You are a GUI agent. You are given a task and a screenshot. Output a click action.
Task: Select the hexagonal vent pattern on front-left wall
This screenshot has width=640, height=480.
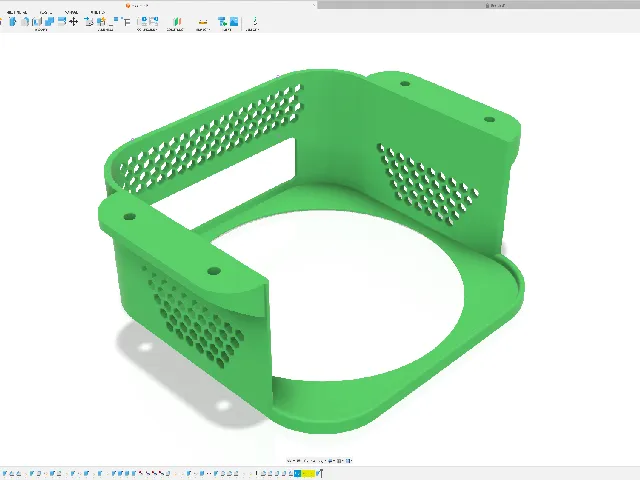coord(192,318)
